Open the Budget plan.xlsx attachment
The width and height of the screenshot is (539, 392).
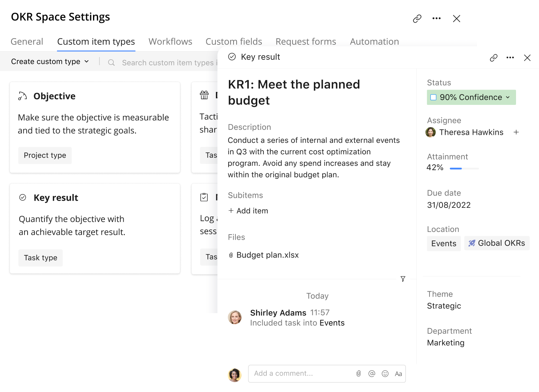tap(267, 255)
